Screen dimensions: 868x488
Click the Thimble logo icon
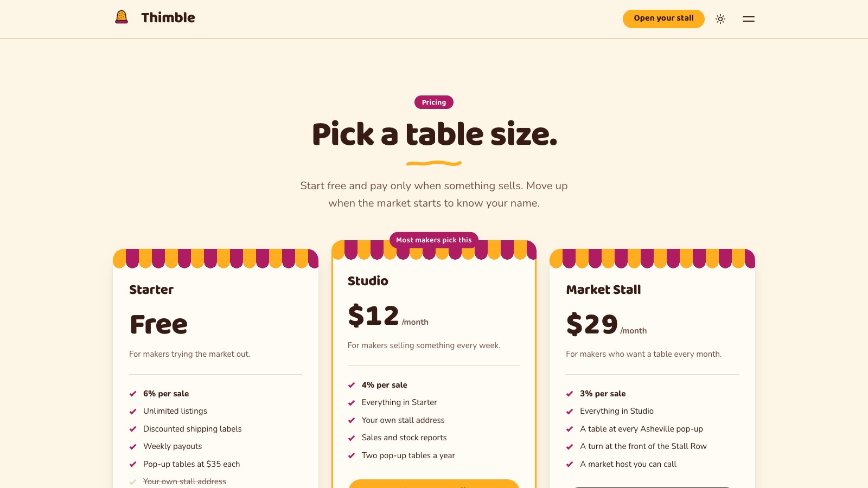pyautogui.click(x=122, y=17)
